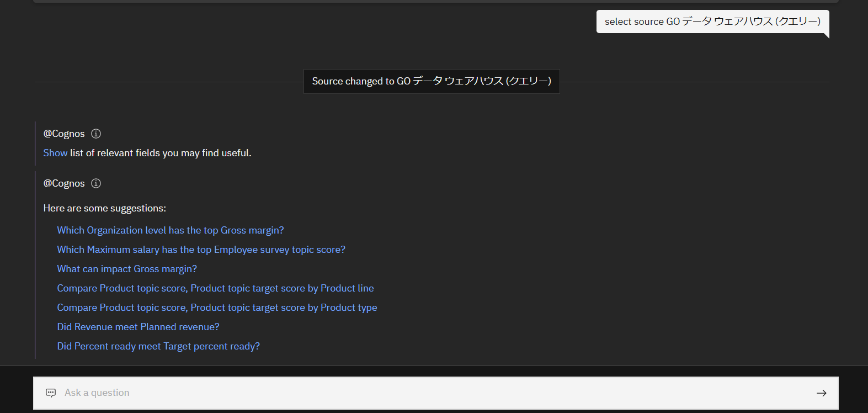Image resolution: width=868 pixels, height=413 pixels.
Task: Select suggestion about Maximum salary and Employee survey score
Action: [201, 250]
